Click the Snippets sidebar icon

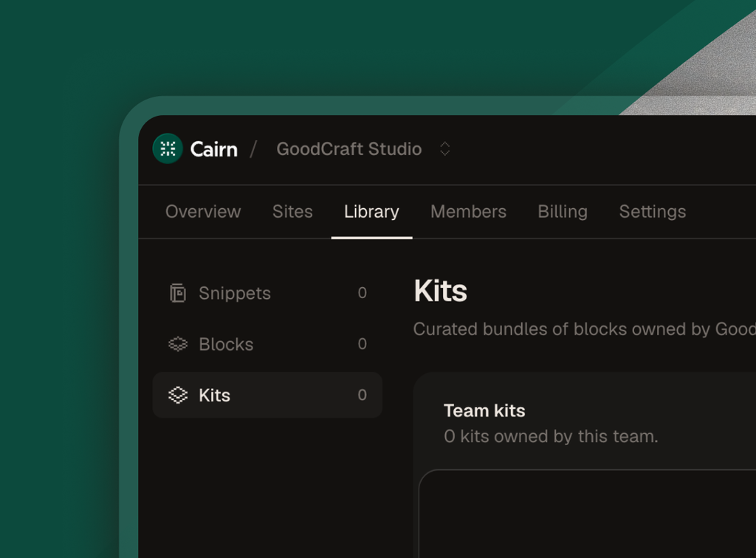point(178,293)
